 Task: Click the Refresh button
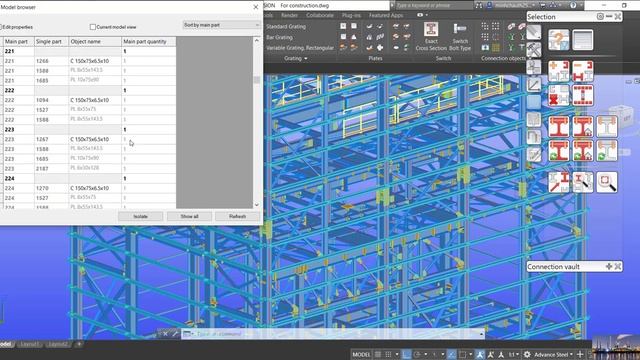tap(238, 216)
